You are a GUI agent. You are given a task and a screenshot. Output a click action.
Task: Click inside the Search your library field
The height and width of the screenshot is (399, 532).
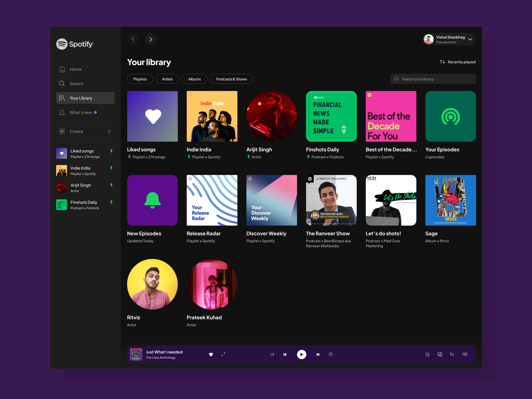432,79
